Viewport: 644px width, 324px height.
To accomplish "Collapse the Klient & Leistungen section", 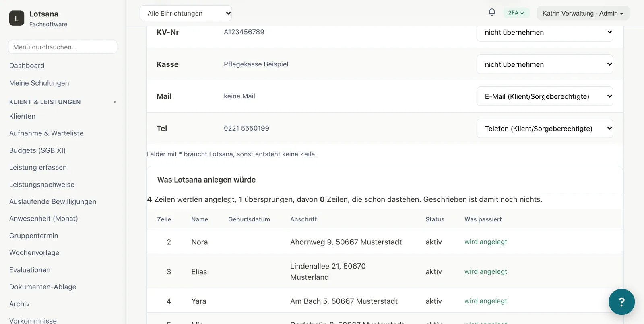I will (63, 102).
